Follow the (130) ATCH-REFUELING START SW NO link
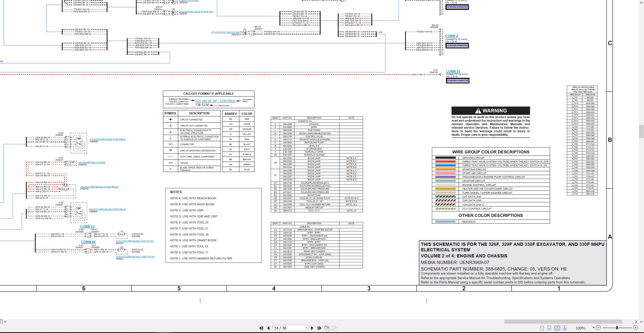Viewport: 644px width, 333px height. tap(135, 257)
